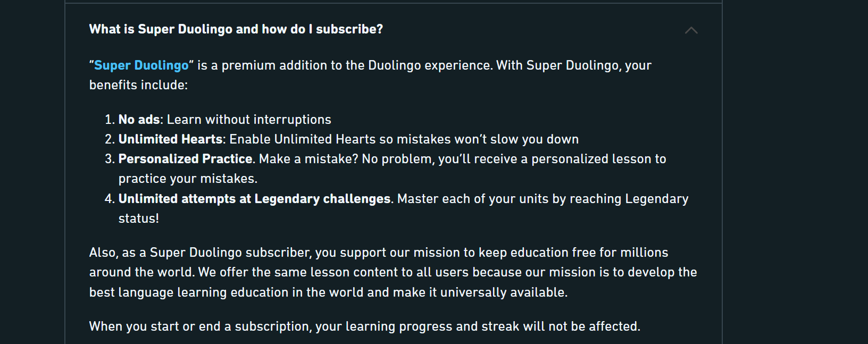The height and width of the screenshot is (344, 868).
Task: Open the blue "Super Duolingo" hyperlink
Action: 141,65
